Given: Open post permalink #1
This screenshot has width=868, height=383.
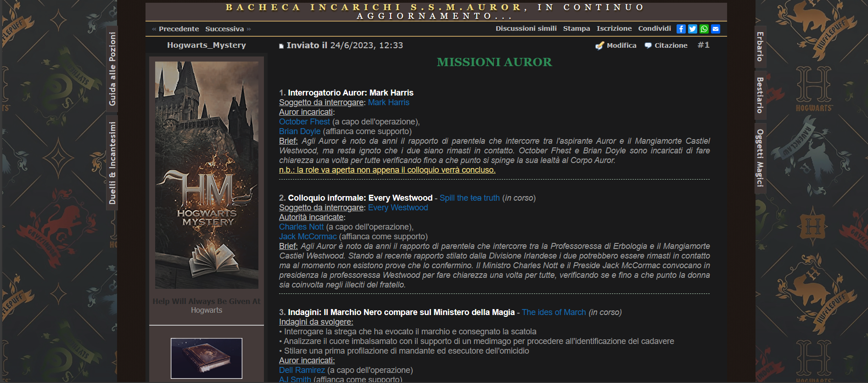Looking at the screenshot, I should (703, 45).
